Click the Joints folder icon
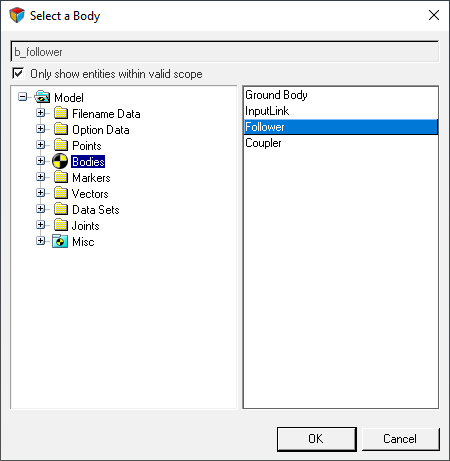The height and width of the screenshot is (461, 450). tap(61, 225)
